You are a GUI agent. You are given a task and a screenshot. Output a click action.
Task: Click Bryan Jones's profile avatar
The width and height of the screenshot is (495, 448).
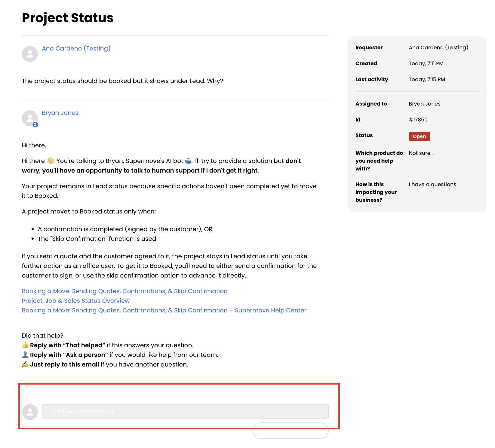pos(29,118)
